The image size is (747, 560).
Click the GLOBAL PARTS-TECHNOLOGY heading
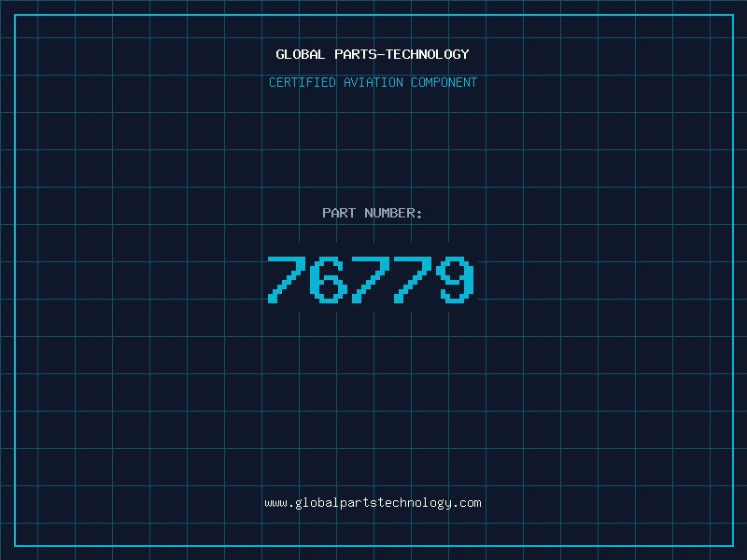coord(373,54)
